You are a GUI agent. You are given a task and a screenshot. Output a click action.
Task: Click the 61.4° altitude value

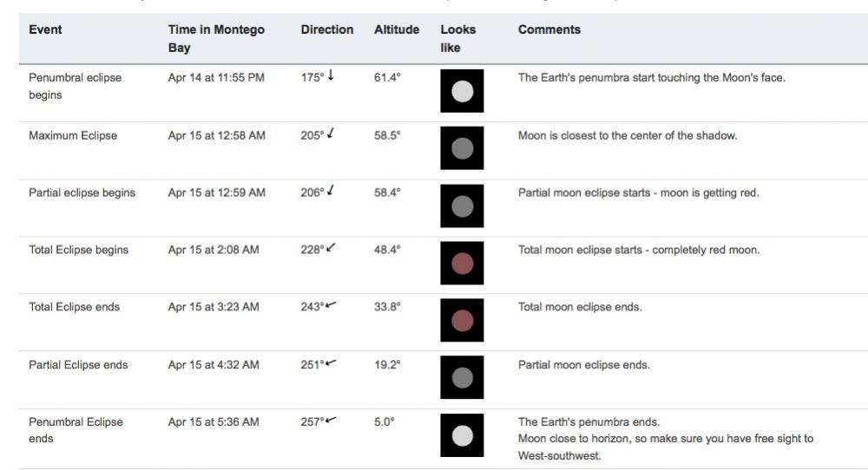(x=387, y=77)
